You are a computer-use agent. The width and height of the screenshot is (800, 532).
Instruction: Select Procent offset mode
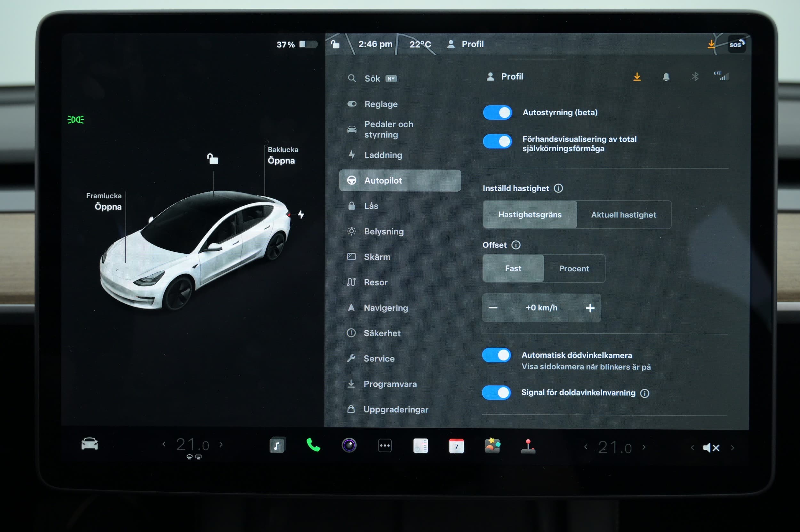(574, 269)
